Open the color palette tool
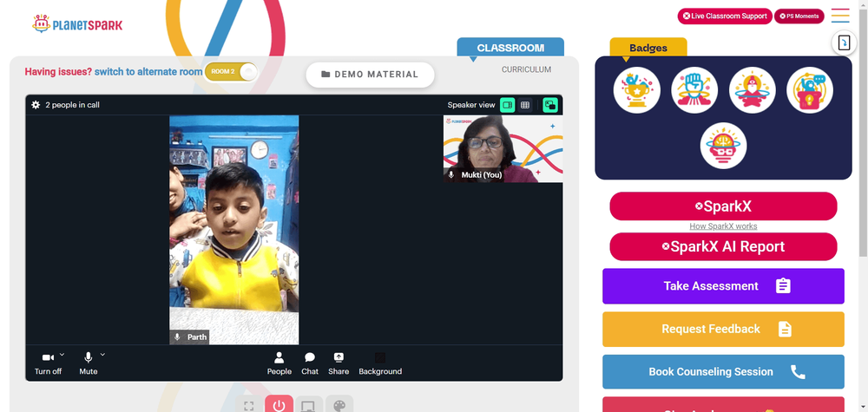868x412 pixels. pyautogui.click(x=339, y=405)
